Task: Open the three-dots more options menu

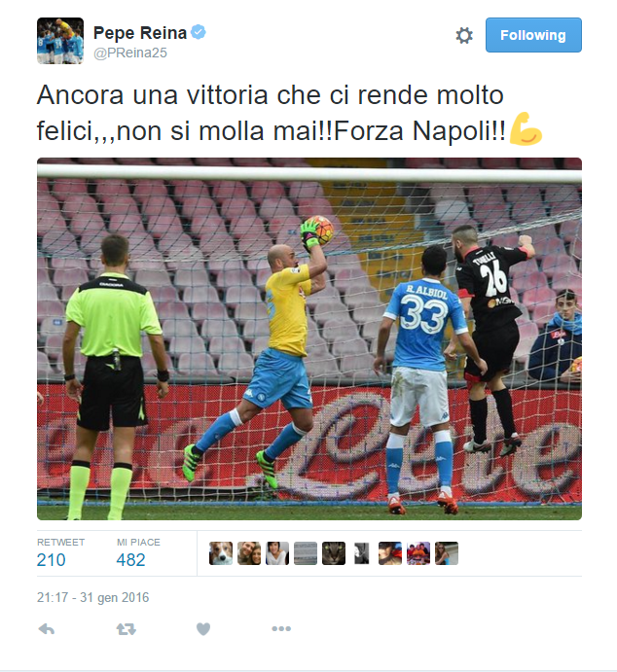Action: 281,628
